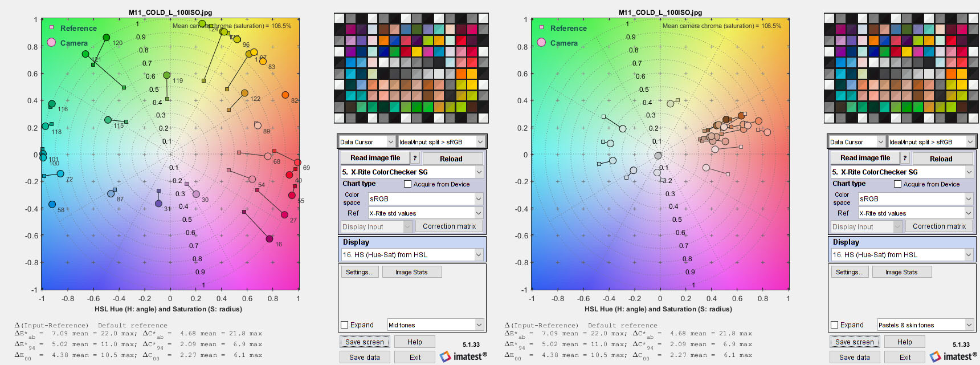Open right Display "16. HS (Hue-Sat)" dropdown
This screenshot has width=980, height=365.
[x=902, y=255]
